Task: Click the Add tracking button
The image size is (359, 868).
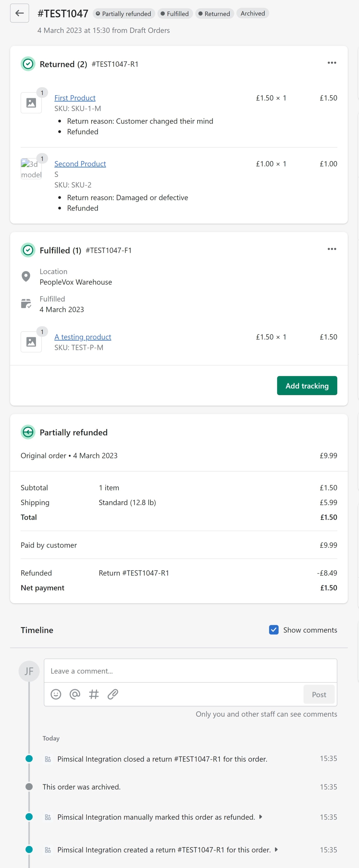Action: pos(307,386)
